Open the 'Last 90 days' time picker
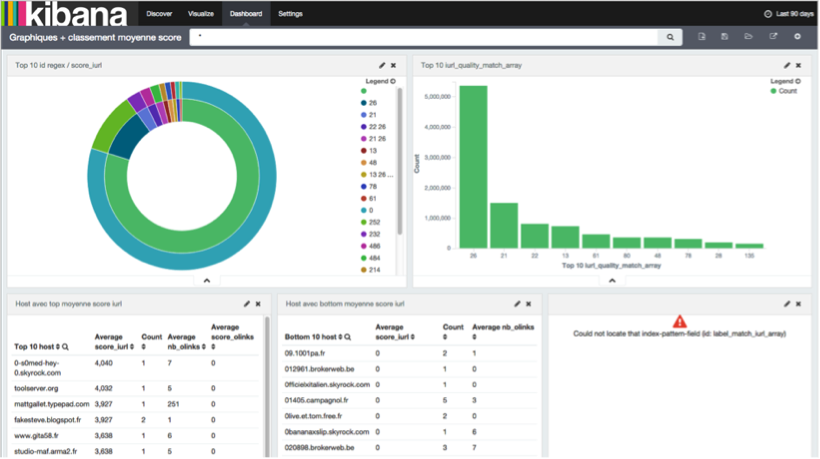 point(789,14)
